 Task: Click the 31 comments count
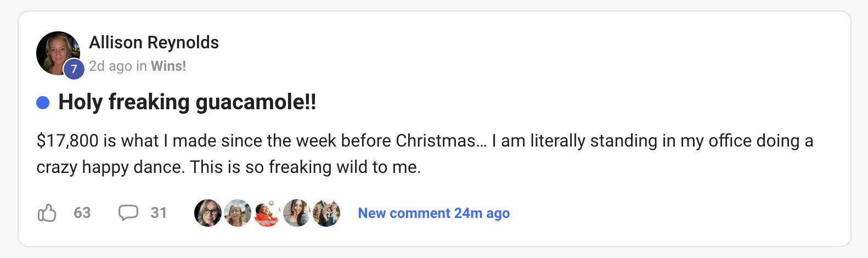point(159,213)
